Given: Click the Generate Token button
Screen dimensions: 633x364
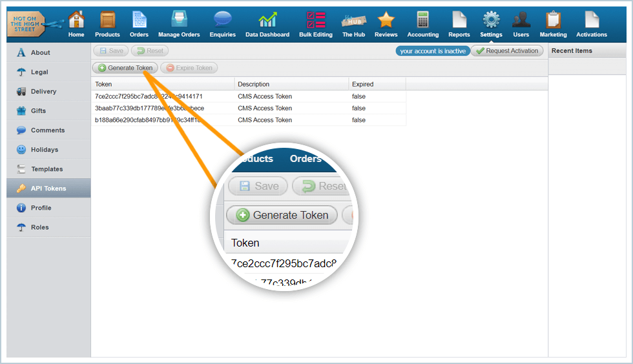Looking at the screenshot, I should [125, 68].
